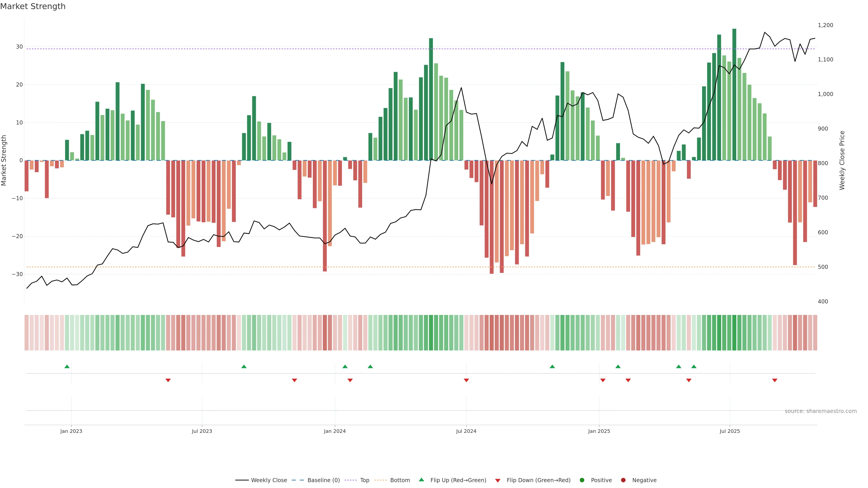Click first green flip-up marker before Jan 2023

(x=67, y=366)
